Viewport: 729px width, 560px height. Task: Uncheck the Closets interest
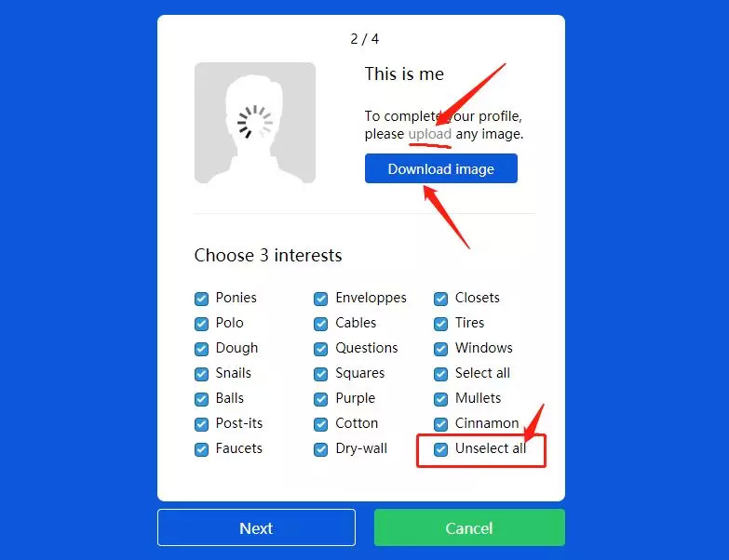click(x=440, y=299)
